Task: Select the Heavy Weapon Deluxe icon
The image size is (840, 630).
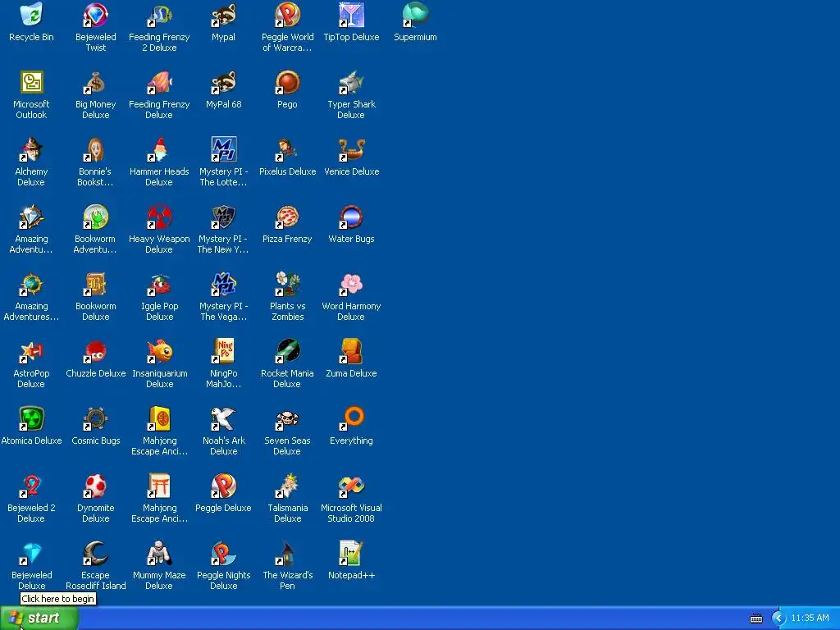Action: pyautogui.click(x=159, y=217)
